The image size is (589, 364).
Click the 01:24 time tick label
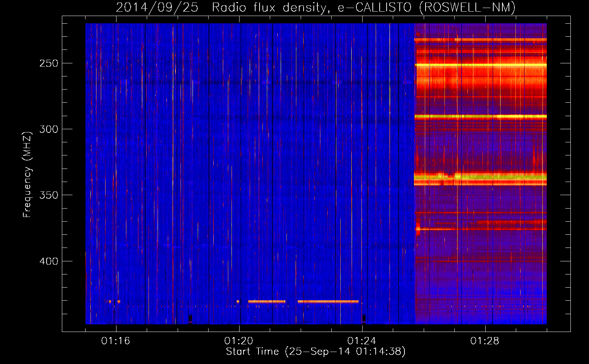coord(362,341)
